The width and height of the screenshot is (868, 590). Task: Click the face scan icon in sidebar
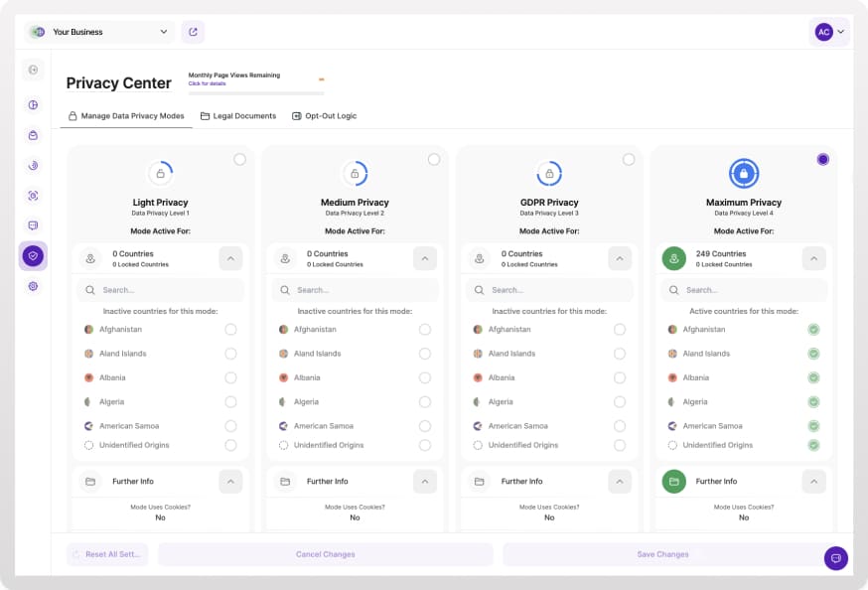click(33, 196)
